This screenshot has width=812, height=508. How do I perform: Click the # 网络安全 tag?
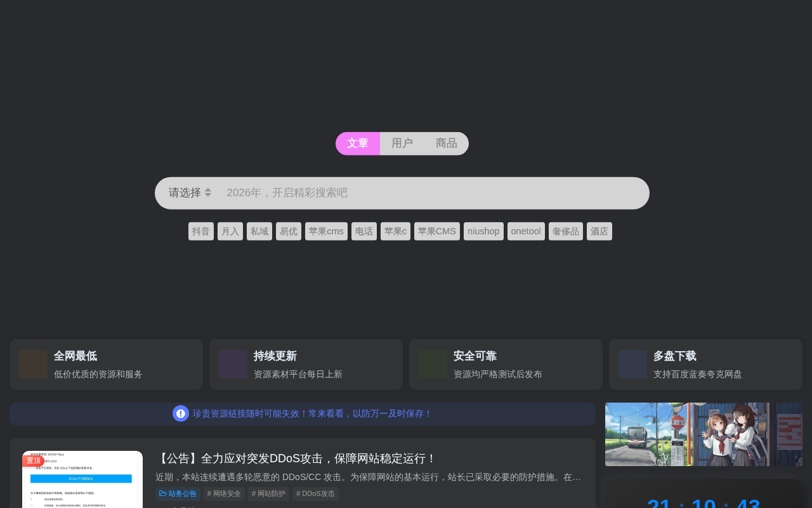(x=224, y=493)
